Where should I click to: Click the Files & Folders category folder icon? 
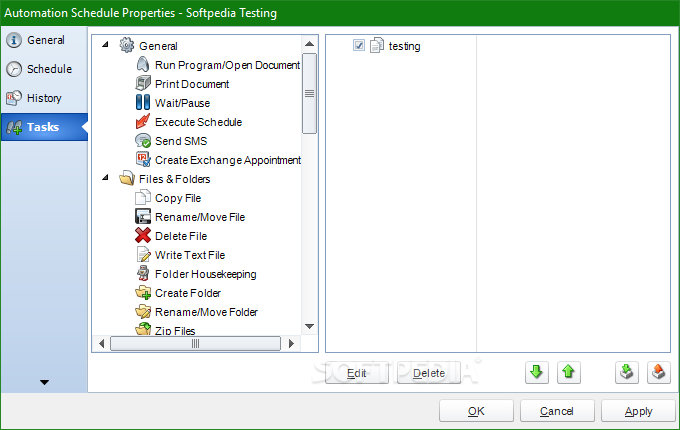pos(127,178)
